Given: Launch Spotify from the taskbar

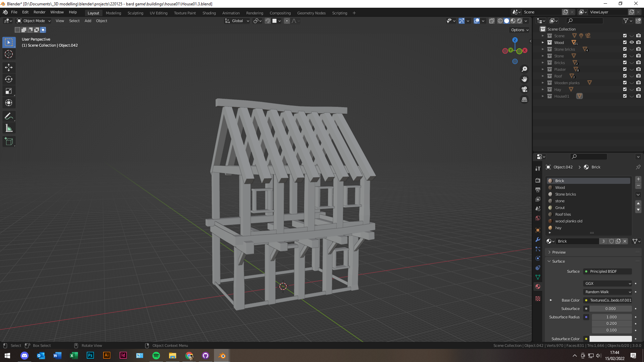Looking at the screenshot, I should pos(156,356).
